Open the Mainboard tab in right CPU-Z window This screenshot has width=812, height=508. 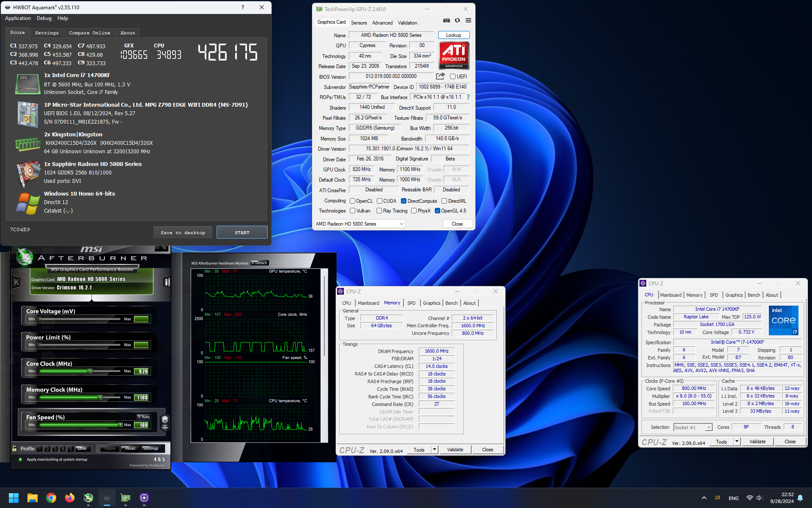pos(670,295)
